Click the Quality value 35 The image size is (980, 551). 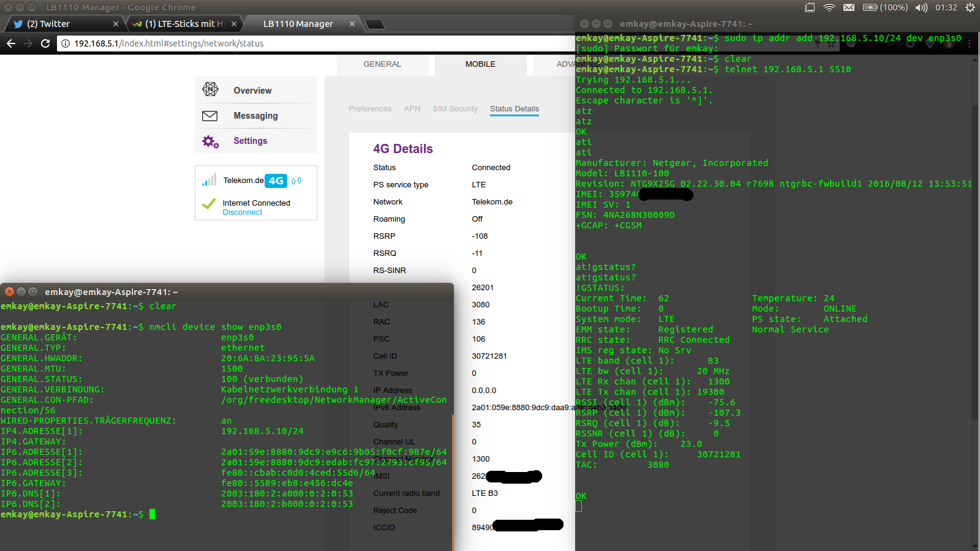pos(477,425)
